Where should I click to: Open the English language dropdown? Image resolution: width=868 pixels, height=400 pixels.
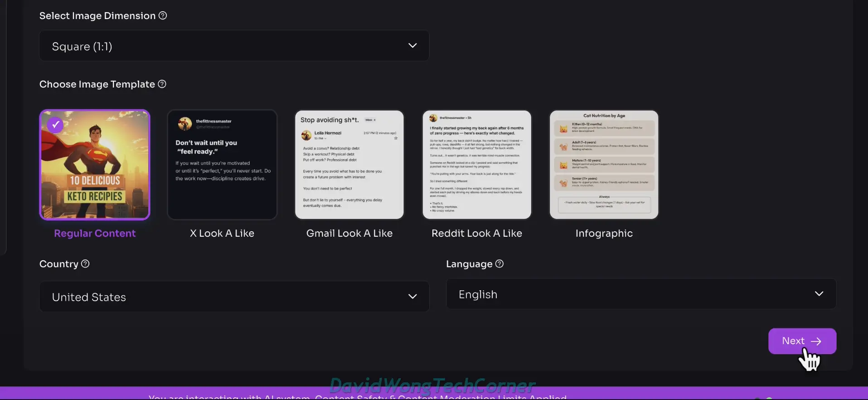[641, 294]
